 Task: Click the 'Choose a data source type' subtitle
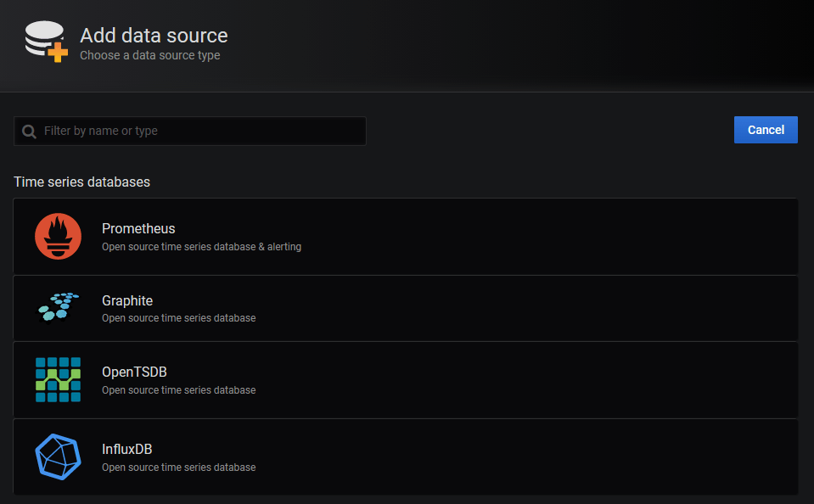[149, 56]
